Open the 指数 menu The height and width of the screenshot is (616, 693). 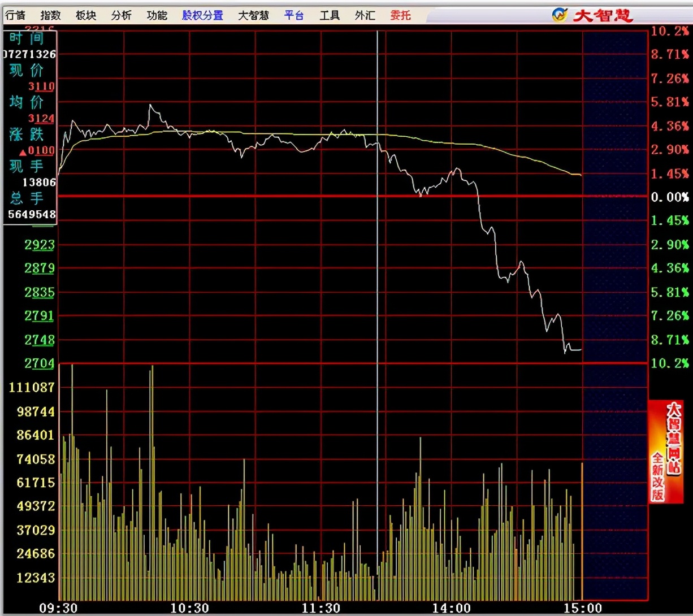[x=51, y=15]
